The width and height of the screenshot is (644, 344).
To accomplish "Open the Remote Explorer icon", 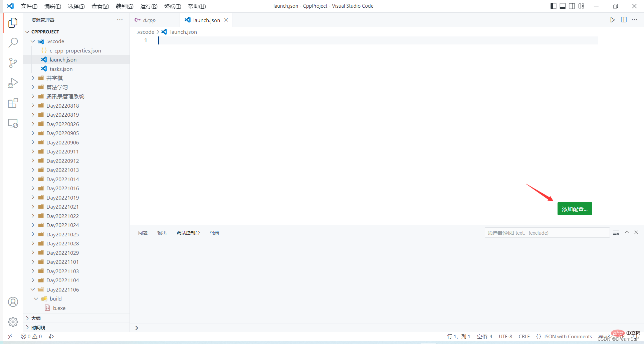I will [13, 123].
